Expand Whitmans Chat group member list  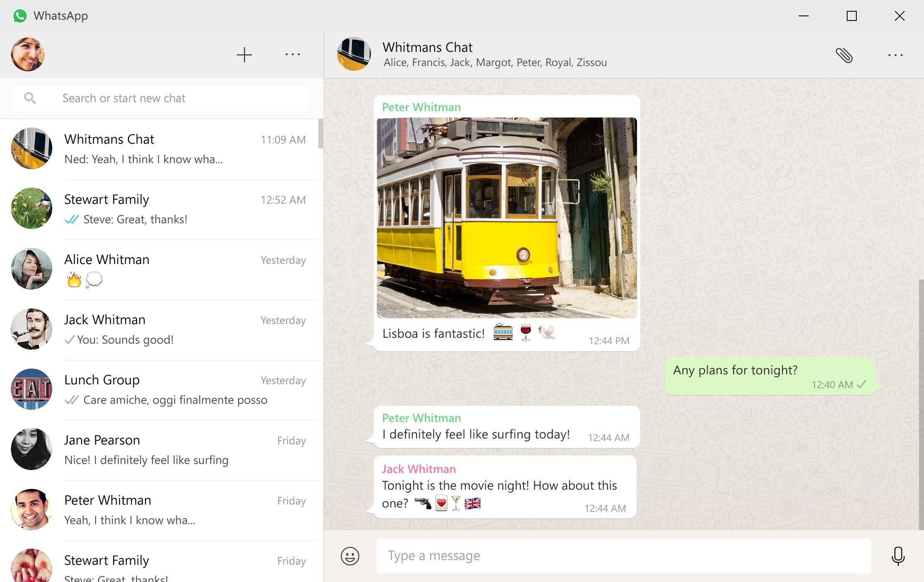coord(495,62)
